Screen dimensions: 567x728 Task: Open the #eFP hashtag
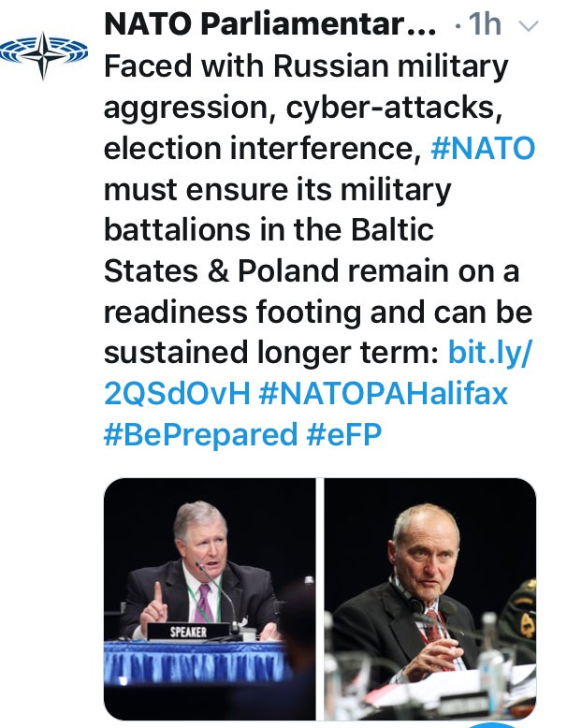[344, 434]
